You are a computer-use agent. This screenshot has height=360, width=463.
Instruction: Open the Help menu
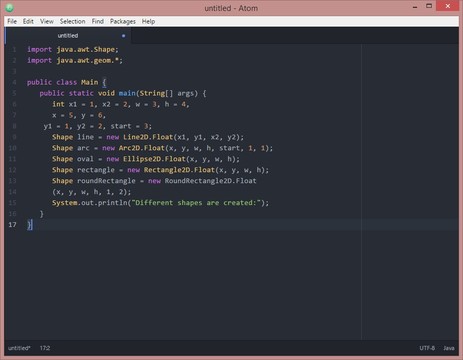point(148,21)
